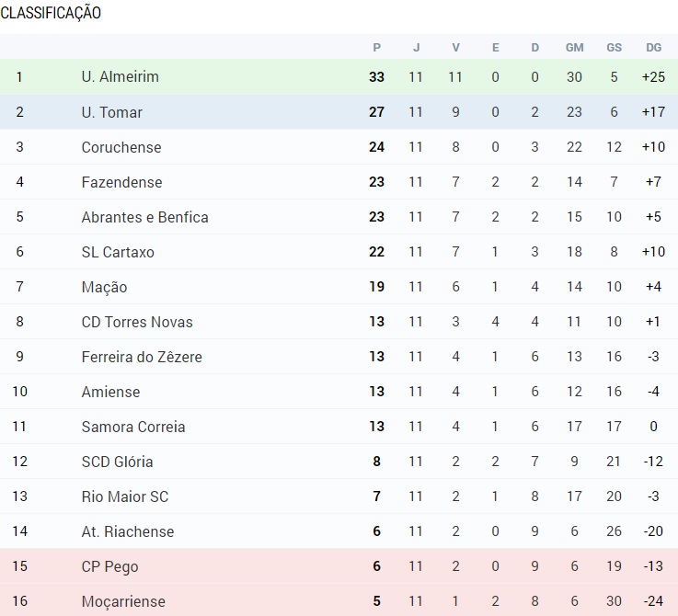Sort by the P points column header
This screenshot has height=616, width=678.
(377, 48)
